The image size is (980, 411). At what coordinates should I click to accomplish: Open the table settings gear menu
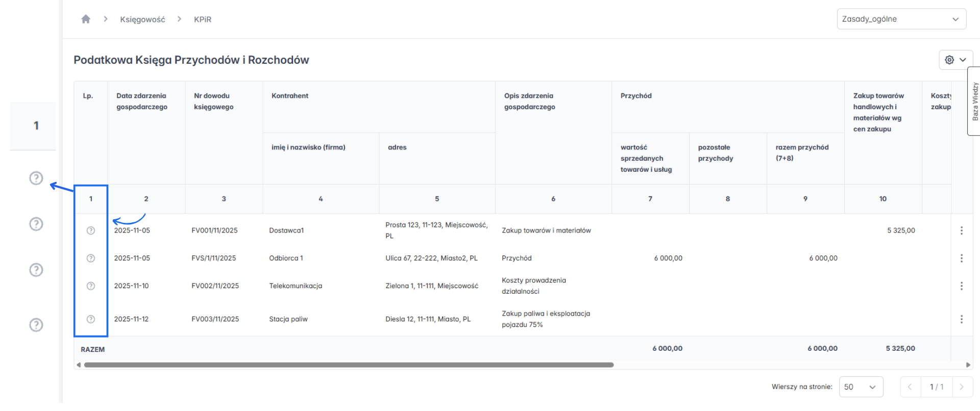point(955,60)
